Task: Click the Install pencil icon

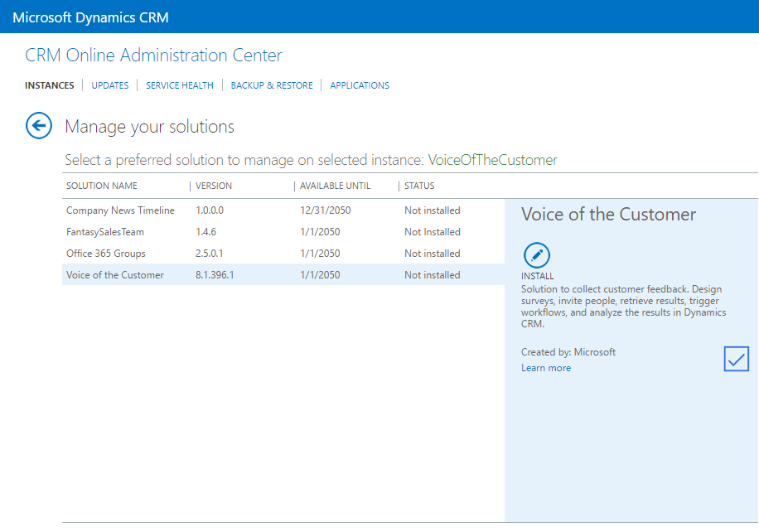Action: point(537,255)
